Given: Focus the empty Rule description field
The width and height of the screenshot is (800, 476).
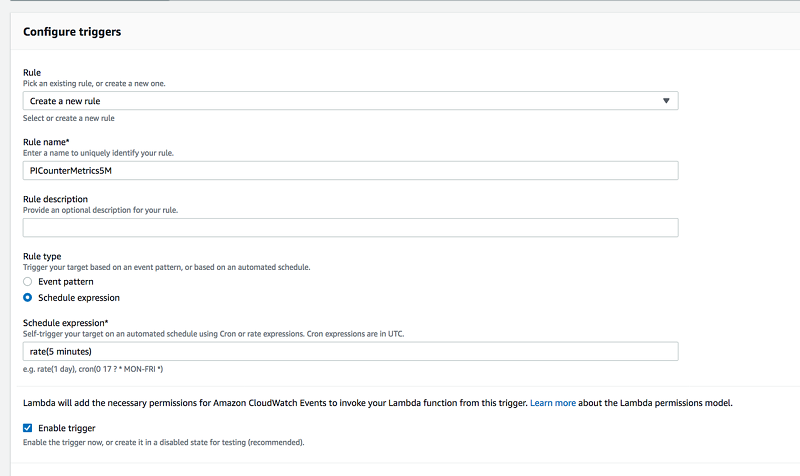Looking at the screenshot, I should 350,228.
